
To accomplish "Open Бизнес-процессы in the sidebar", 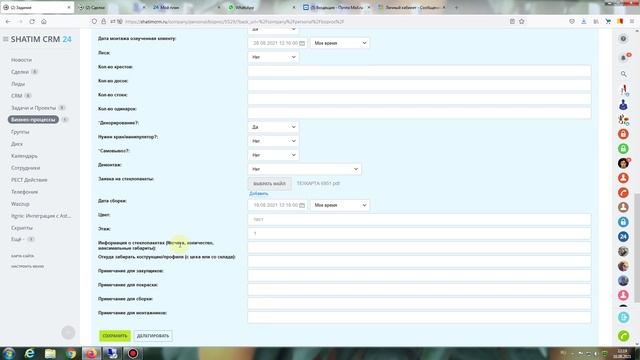I will tap(33, 120).
